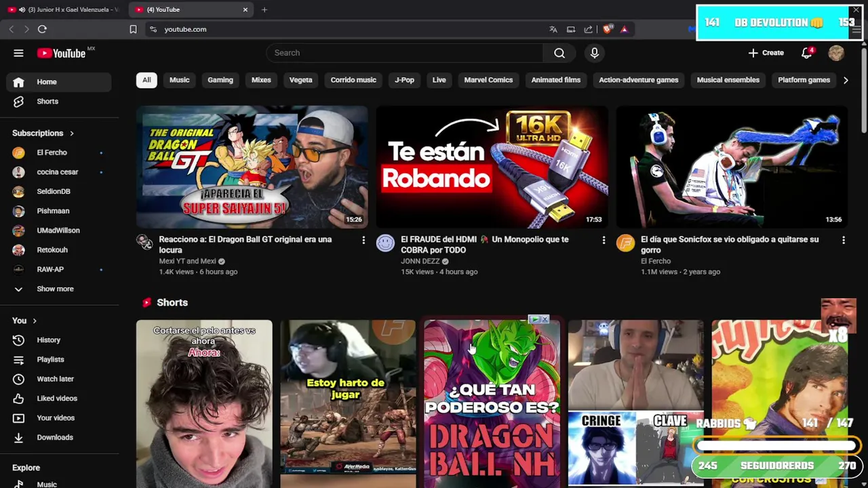The width and height of the screenshot is (868, 488).
Task: Expand Show more subscriptions
Action: pos(60,289)
